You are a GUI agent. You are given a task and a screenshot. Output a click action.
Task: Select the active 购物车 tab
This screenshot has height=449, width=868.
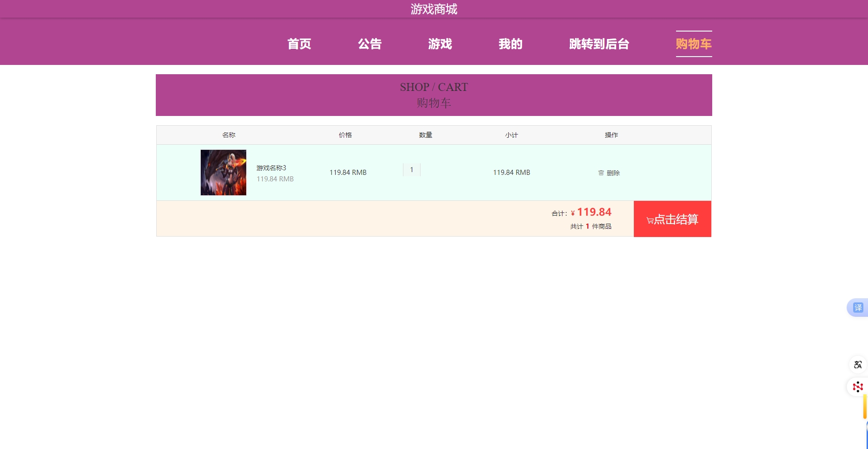pyautogui.click(x=694, y=44)
